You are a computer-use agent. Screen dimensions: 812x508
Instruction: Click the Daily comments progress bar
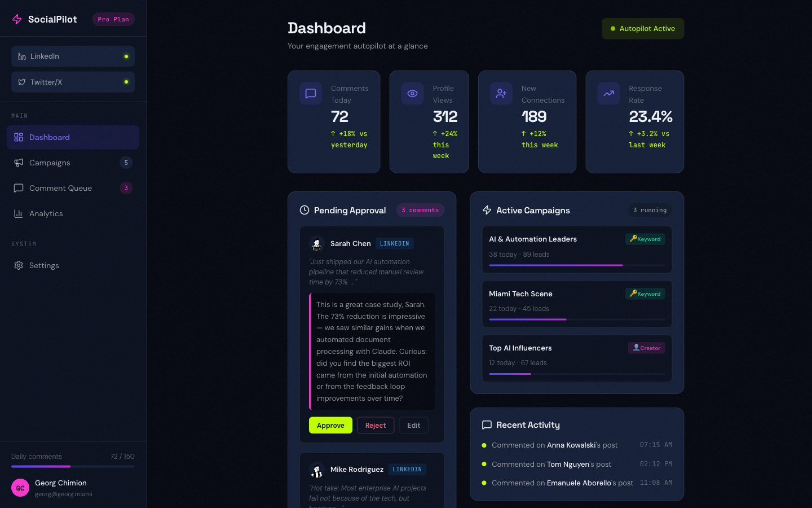pos(73,466)
